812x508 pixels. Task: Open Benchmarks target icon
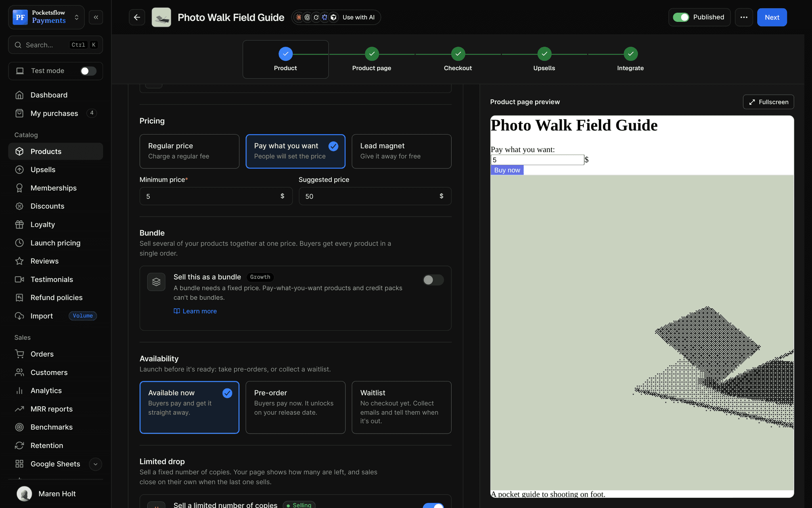point(19,427)
